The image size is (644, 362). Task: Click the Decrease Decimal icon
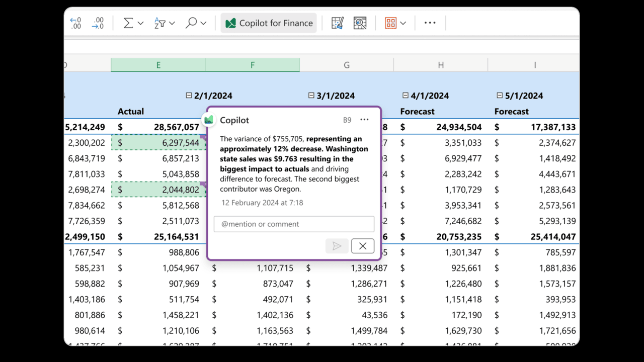click(98, 23)
